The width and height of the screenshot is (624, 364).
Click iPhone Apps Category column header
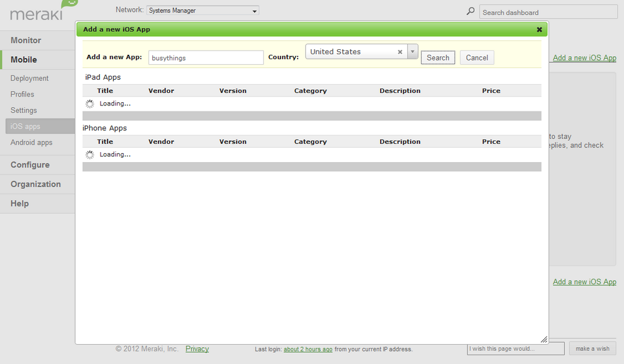click(310, 141)
